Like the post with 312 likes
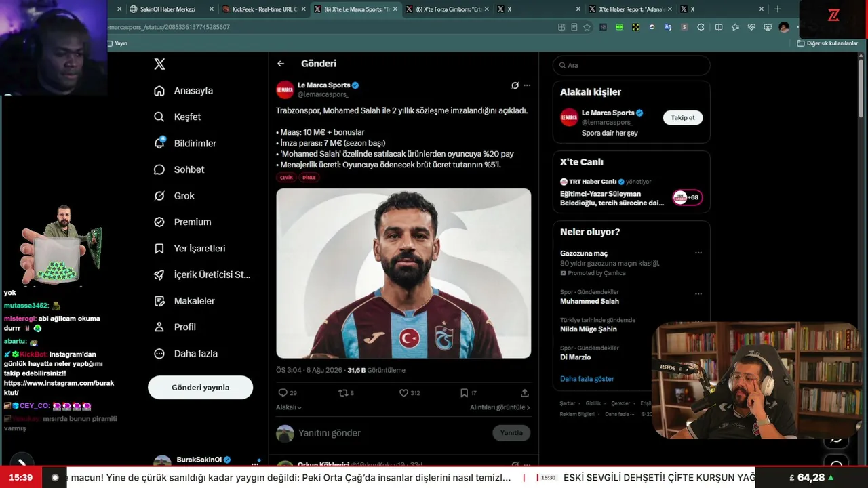Screen dimensions: 868x488 (403, 392)
